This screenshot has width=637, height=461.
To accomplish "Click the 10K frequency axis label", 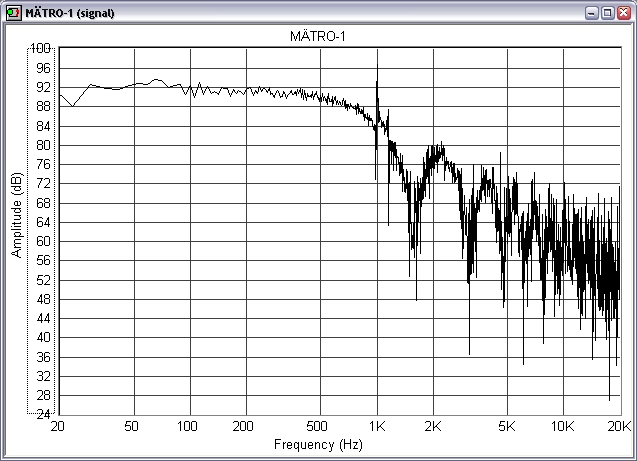I will (563, 426).
